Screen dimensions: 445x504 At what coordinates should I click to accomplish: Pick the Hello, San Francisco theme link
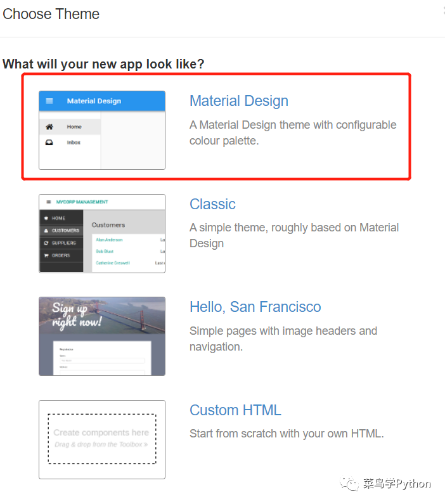pyautogui.click(x=255, y=307)
